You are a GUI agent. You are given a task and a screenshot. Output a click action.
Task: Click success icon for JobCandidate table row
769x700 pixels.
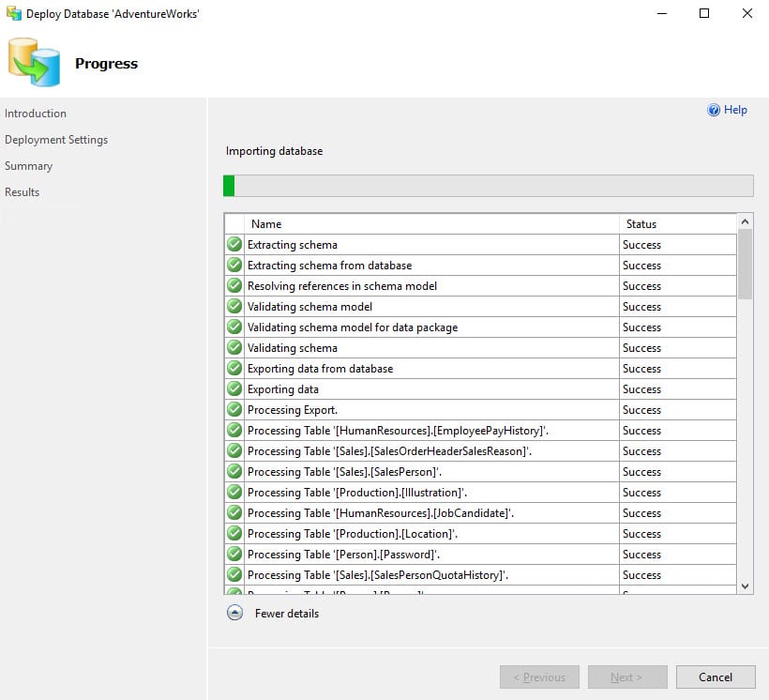point(234,512)
